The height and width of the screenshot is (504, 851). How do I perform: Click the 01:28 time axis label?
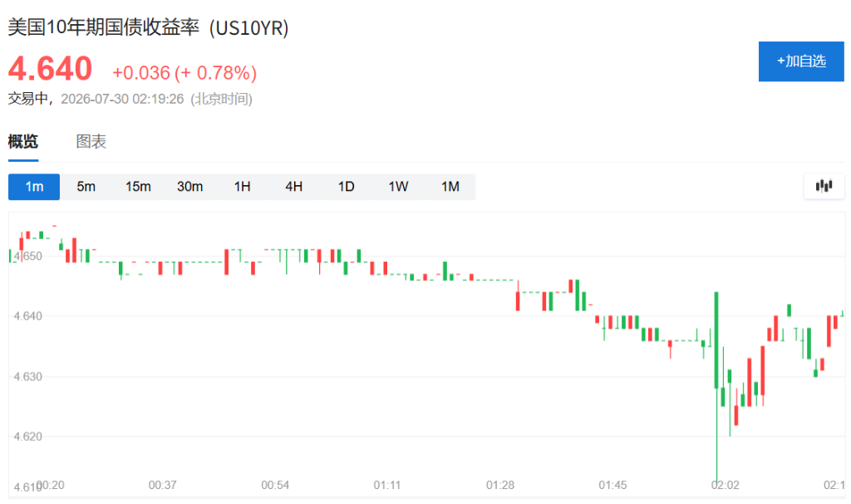click(x=499, y=485)
